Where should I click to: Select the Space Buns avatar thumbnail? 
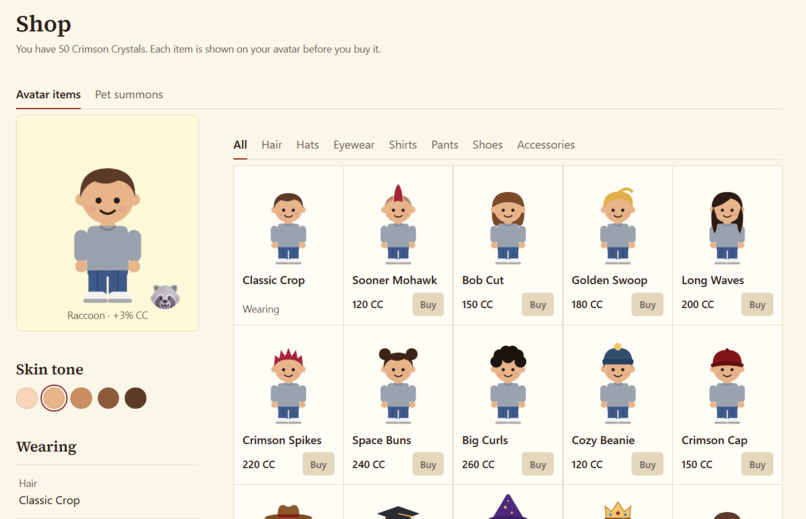coord(398,386)
